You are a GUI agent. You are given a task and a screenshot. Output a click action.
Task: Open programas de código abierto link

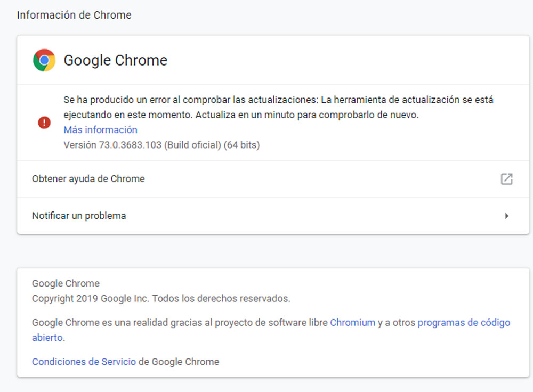[x=464, y=323]
